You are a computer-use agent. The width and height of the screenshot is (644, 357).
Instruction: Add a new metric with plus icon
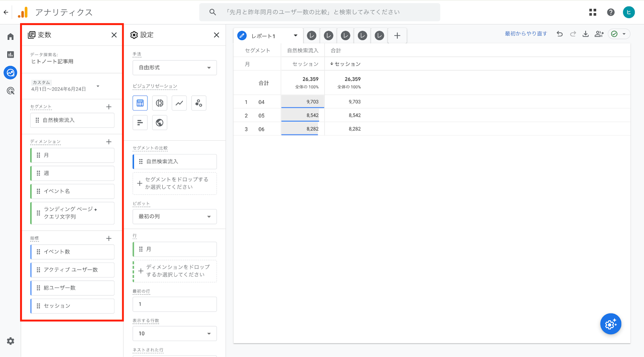(x=109, y=238)
